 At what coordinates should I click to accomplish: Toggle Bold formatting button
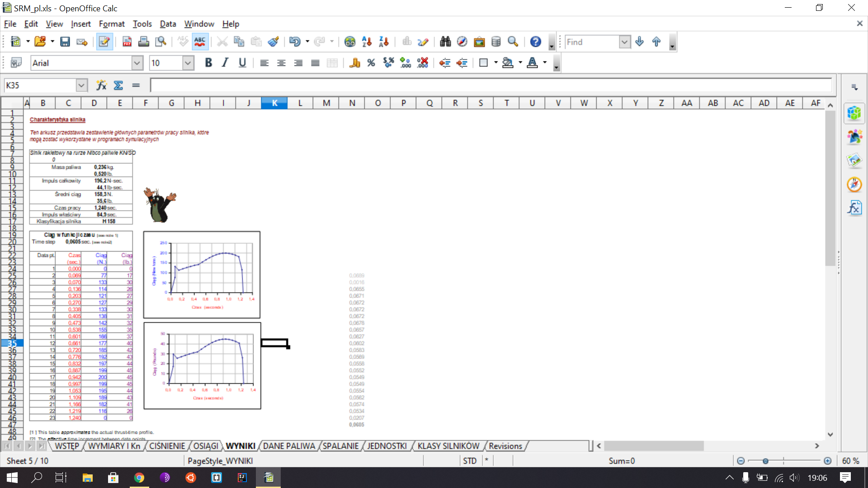click(208, 63)
